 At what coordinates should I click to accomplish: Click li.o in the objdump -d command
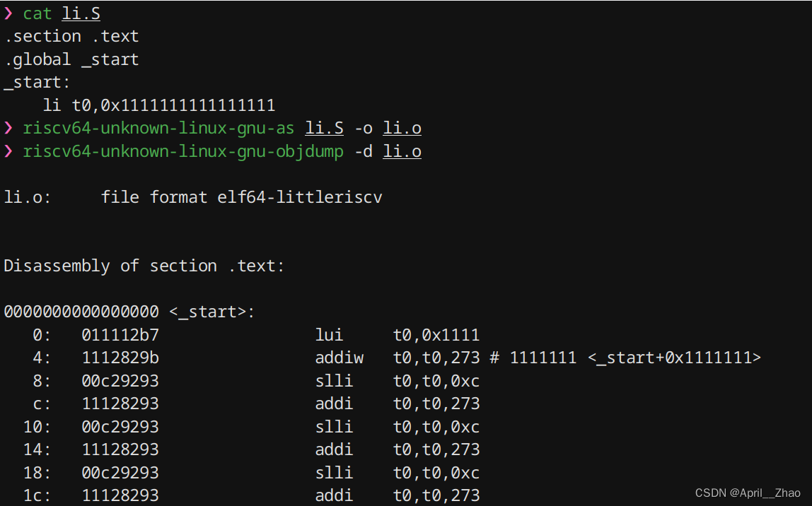point(402,151)
